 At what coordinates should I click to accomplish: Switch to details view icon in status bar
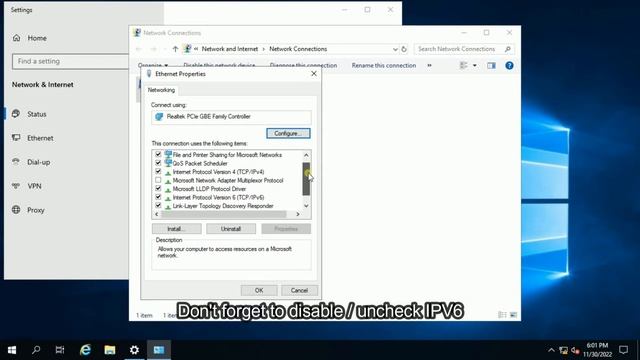(502, 315)
